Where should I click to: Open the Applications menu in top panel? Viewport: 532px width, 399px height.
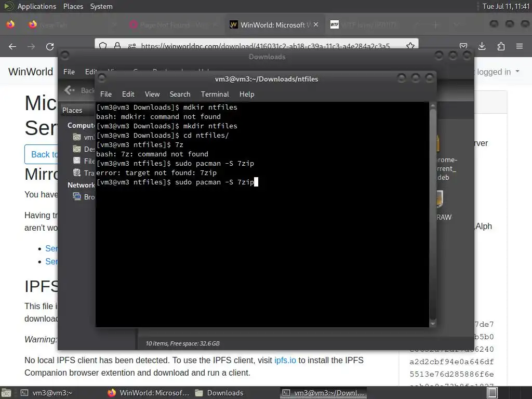[37, 6]
